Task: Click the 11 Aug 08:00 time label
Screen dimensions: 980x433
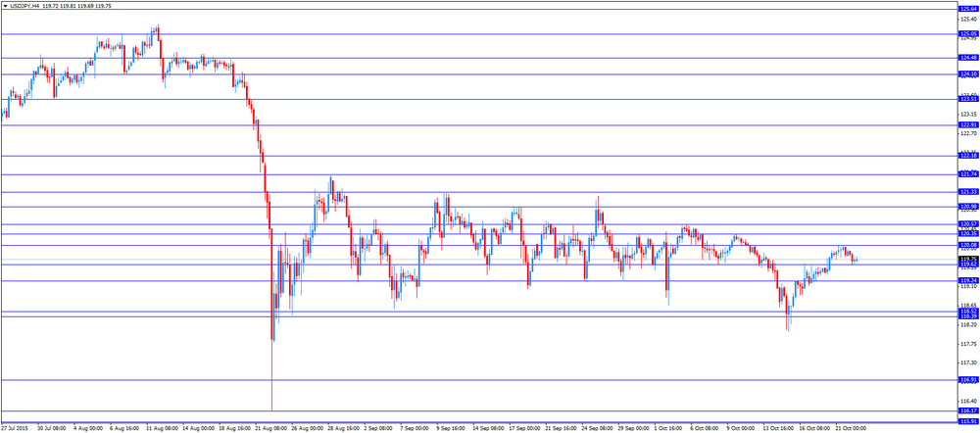Action: coord(161,429)
